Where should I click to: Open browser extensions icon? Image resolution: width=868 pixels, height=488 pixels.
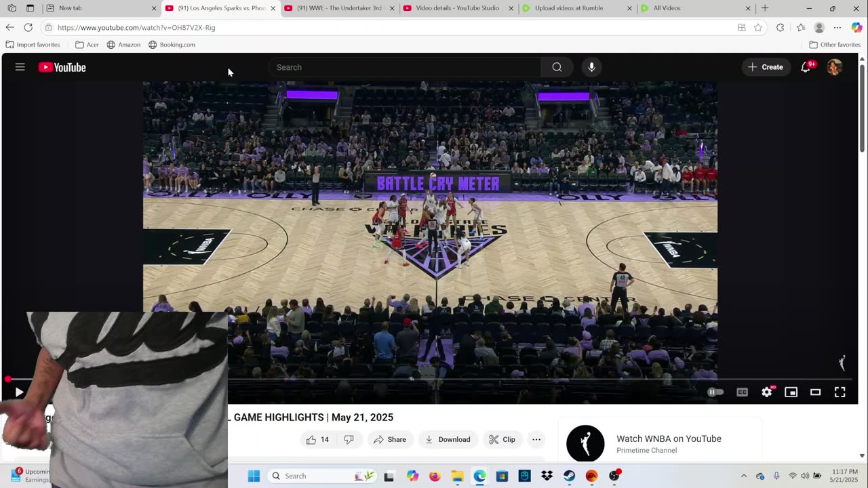[x=780, y=28]
